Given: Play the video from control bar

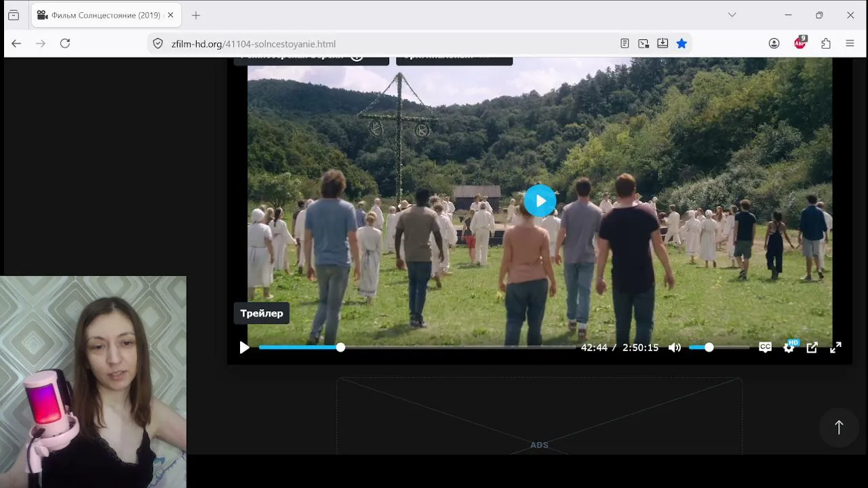Looking at the screenshot, I should 244,348.
